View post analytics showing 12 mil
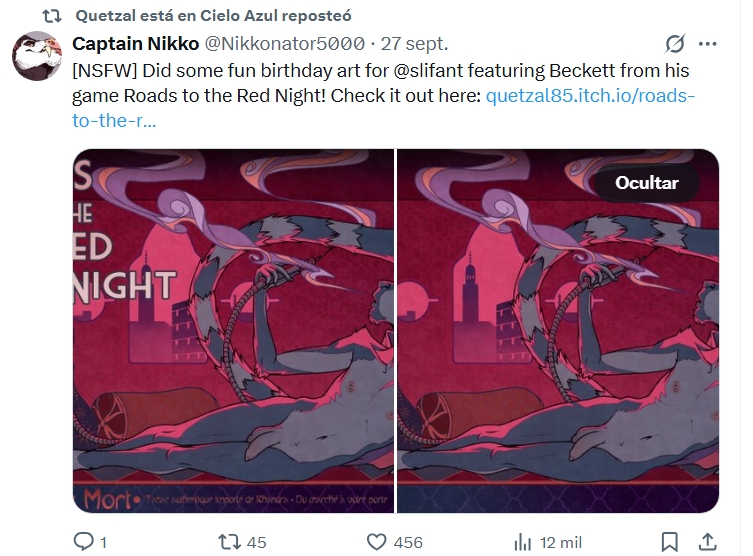 pyautogui.click(x=523, y=543)
